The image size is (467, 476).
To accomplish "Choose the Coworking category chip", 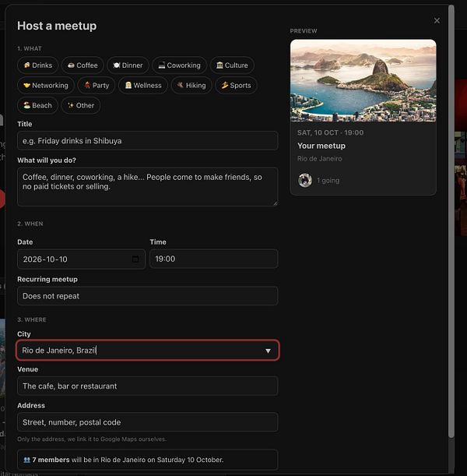I will (x=179, y=65).
